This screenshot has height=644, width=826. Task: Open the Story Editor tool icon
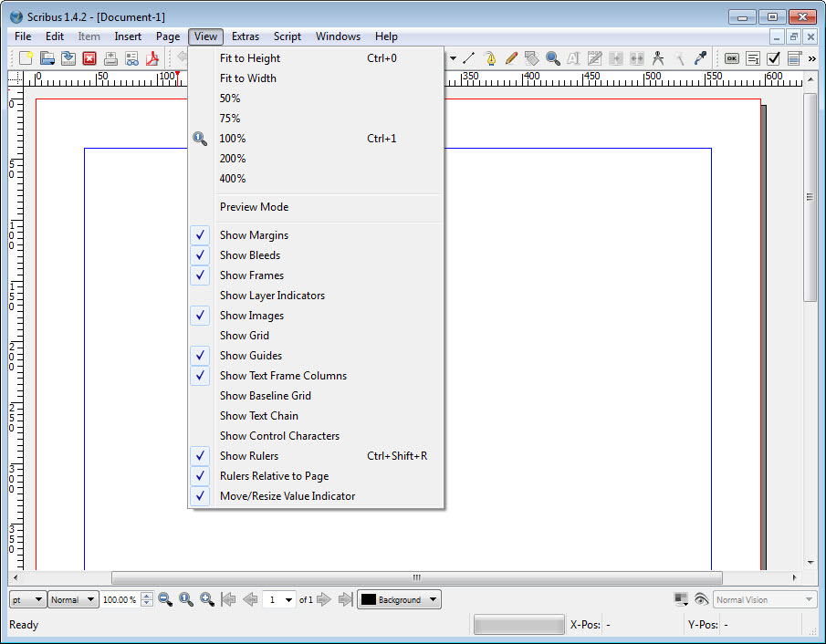[595, 57]
